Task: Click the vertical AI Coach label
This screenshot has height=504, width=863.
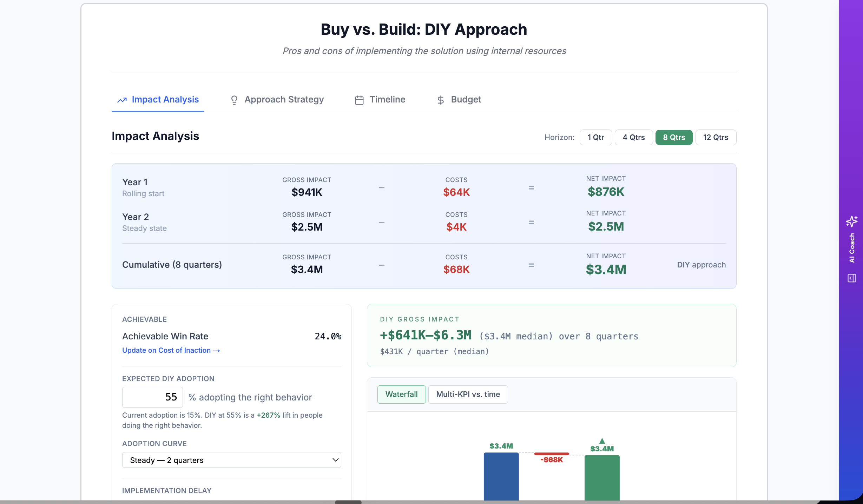Action: [852, 248]
